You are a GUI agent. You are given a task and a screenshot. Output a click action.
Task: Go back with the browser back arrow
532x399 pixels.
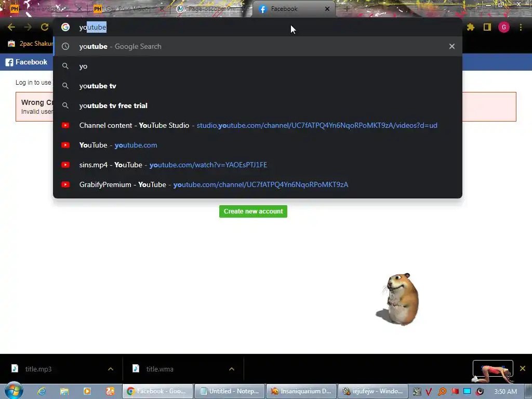(x=11, y=27)
